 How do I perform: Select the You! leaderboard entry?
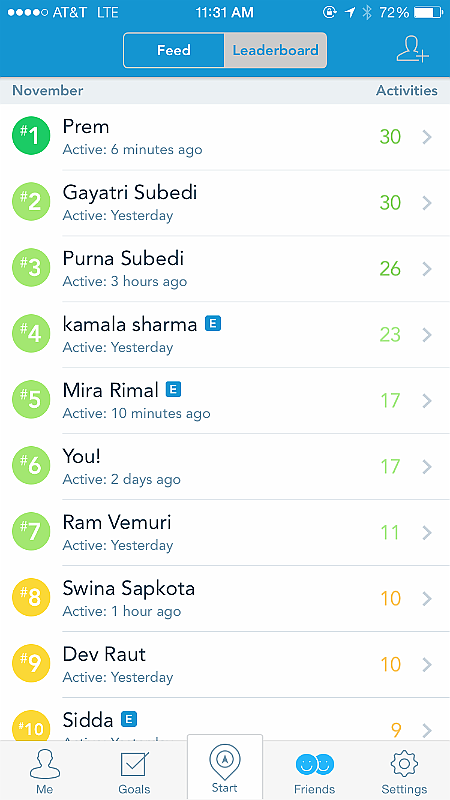click(x=225, y=467)
